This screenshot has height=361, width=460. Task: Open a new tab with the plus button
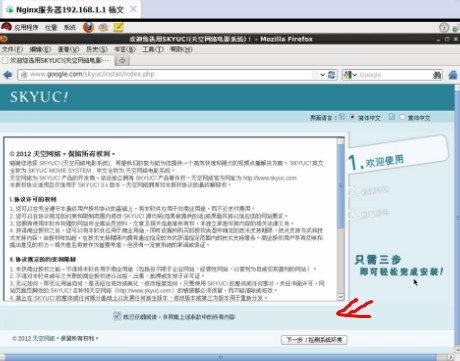122,60
